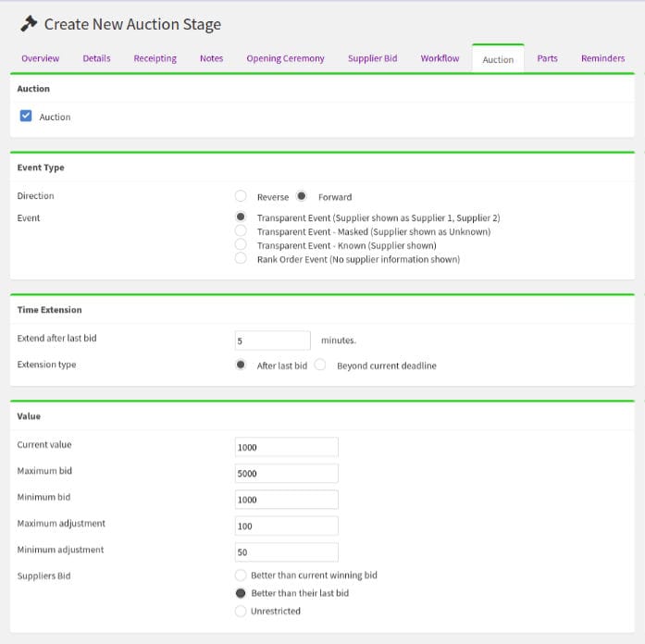The height and width of the screenshot is (644, 645).
Task: Select Reverse direction radio button
Action: pyautogui.click(x=241, y=196)
